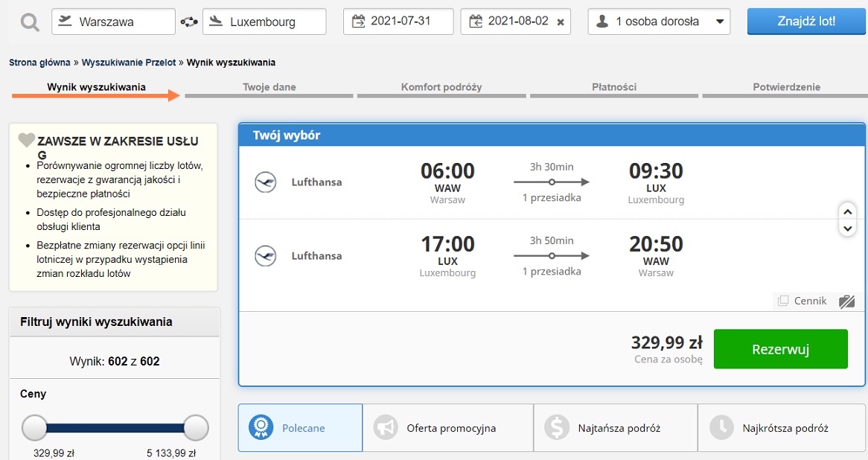Open Wyszukiwanie Przelot breadcrumb link
Image resolution: width=868 pixels, height=460 pixels.
pyautogui.click(x=129, y=63)
